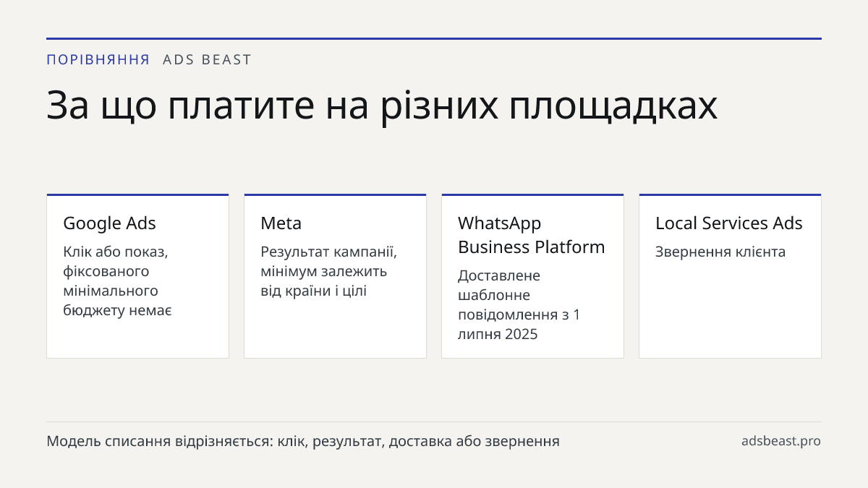Click the ADS BEAST header text
This screenshot has width=868, height=488.
(x=207, y=60)
